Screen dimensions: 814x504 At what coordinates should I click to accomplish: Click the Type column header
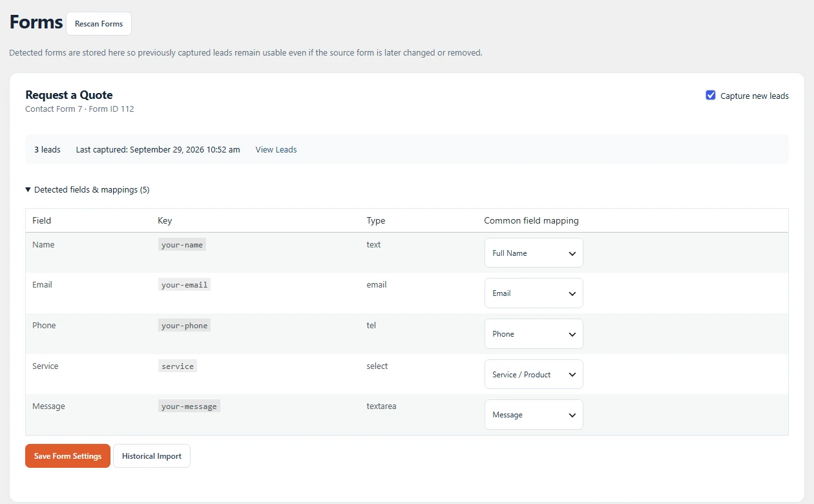click(x=376, y=220)
